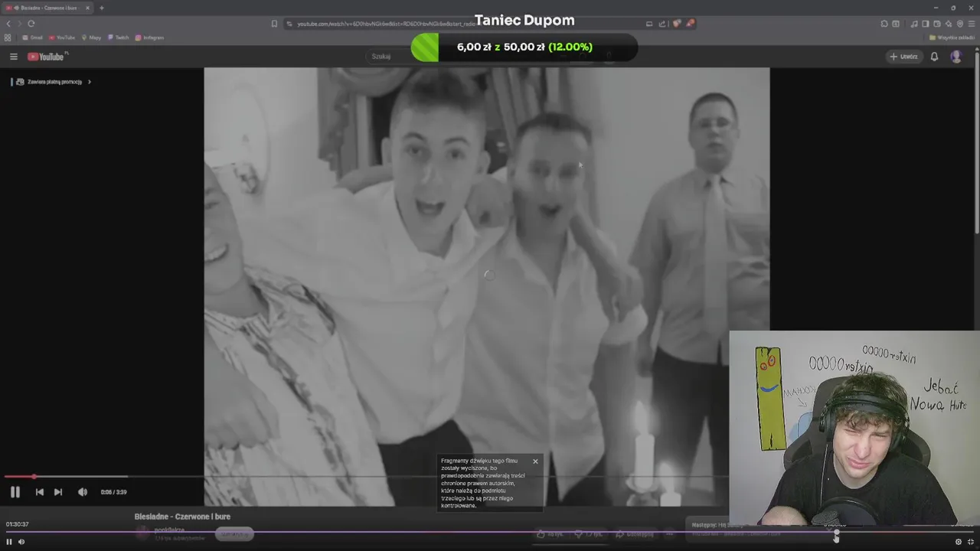Open the browser main menu

(x=972, y=24)
